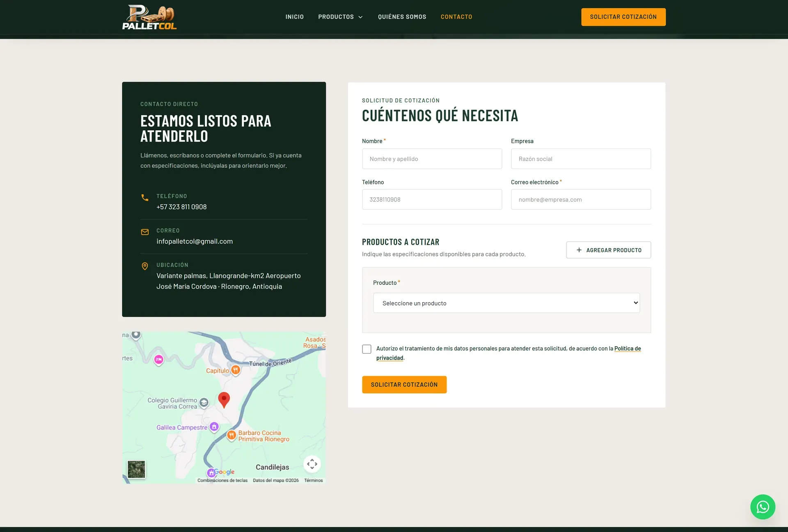Click the phone handset icon beside Teléfono
Viewport: 788px width, 532px height.
tap(145, 198)
